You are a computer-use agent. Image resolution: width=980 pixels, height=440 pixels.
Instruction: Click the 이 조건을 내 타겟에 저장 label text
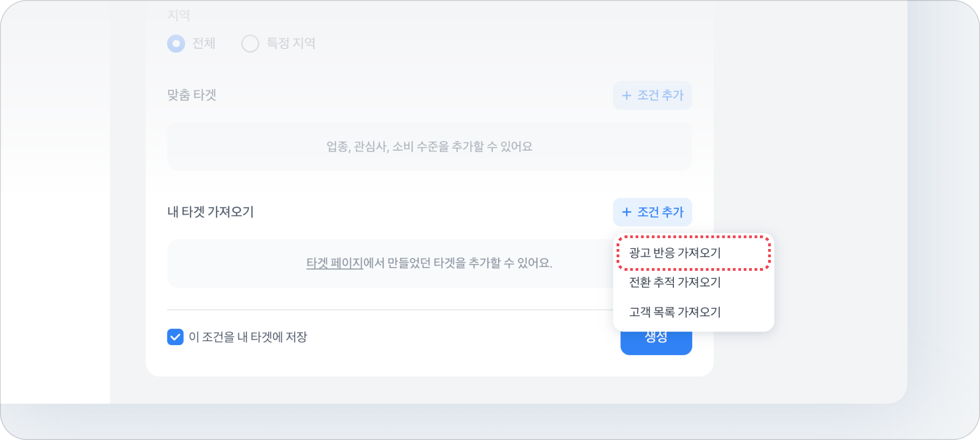coord(248,337)
